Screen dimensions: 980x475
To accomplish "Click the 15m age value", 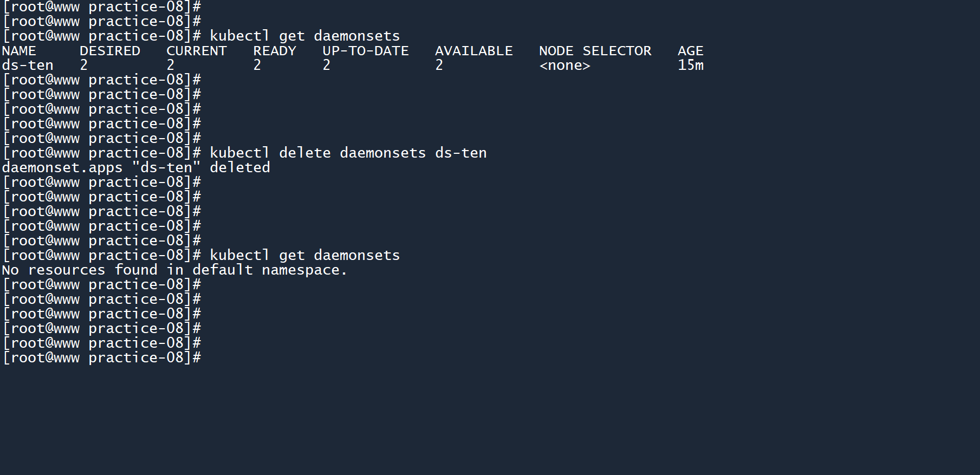I will click(x=691, y=66).
